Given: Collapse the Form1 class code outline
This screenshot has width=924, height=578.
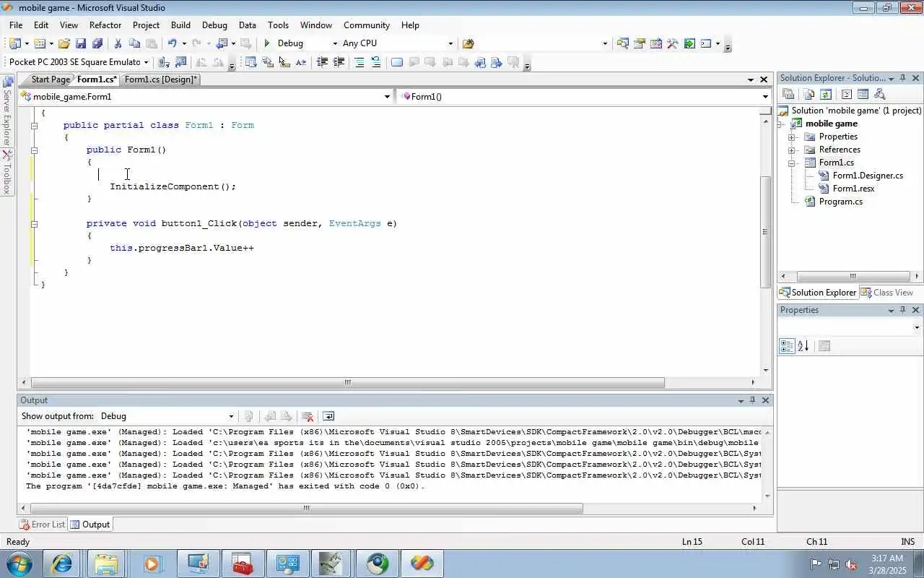Looking at the screenshot, I should tap(34, 126).
